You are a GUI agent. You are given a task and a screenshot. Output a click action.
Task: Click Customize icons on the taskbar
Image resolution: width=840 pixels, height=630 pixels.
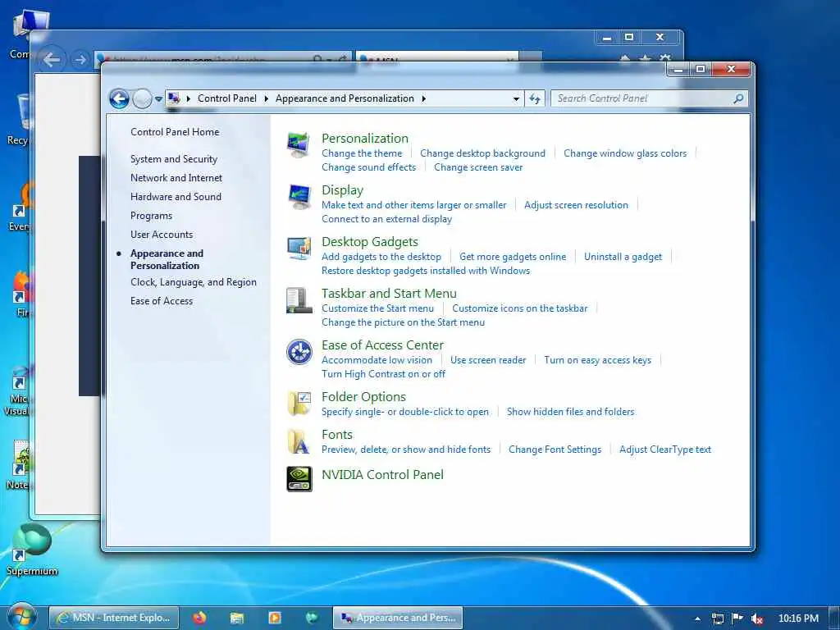pyautogui.click(x=519, y=308)
